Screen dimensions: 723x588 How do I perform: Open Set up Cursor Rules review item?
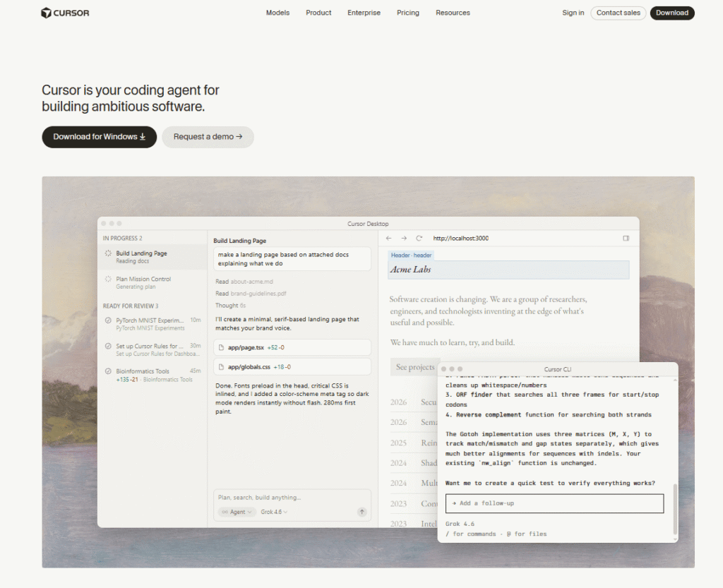tap(153, 349)
